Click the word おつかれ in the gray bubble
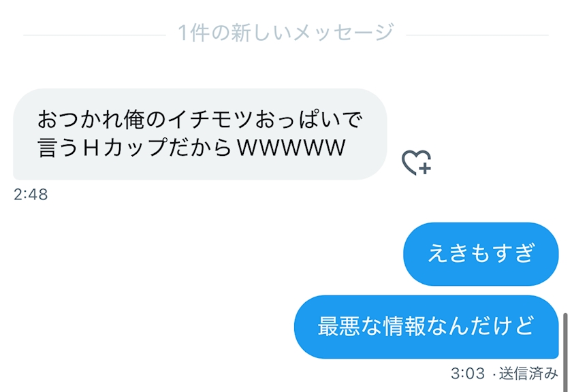This screenshot has width=572, height=392. tap(80, 120)
